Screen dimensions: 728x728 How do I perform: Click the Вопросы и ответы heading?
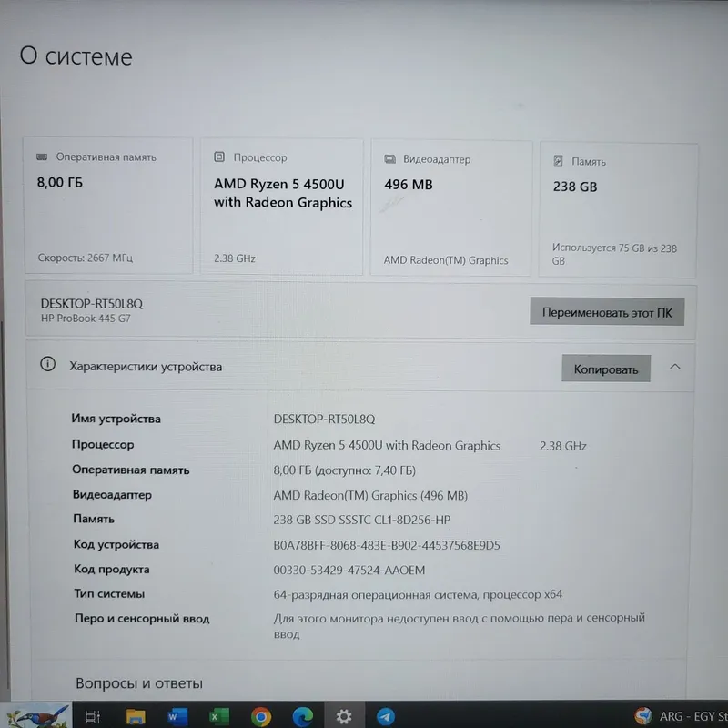[139, 683]
